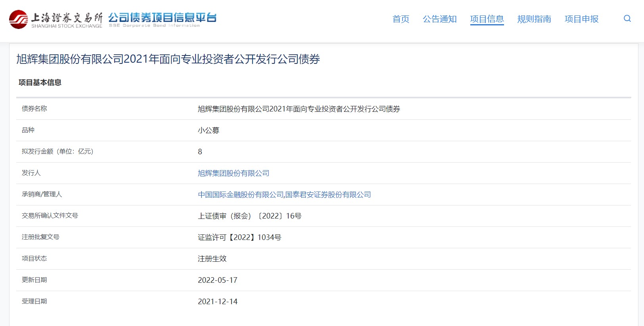Click the search magnifier icon
Screen dimensions: 644x326
coord(627,19)
